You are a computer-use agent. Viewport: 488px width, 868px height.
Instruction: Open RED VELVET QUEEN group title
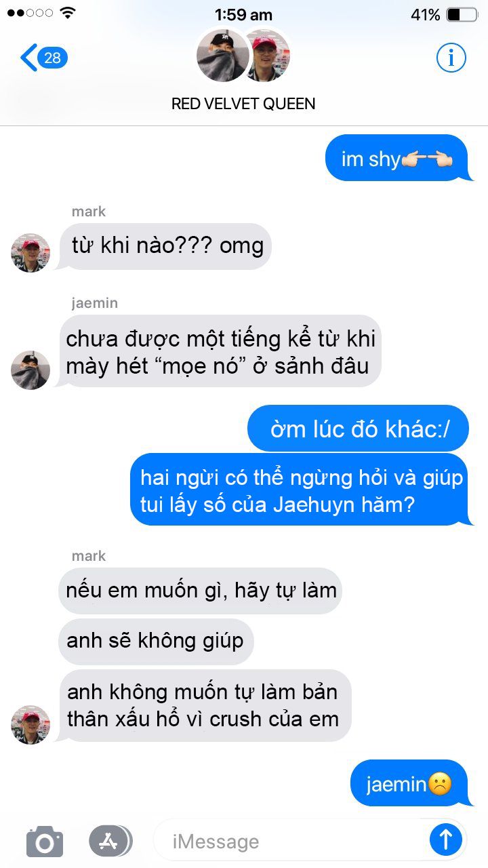pyautogui.click(x=243, y=104)
